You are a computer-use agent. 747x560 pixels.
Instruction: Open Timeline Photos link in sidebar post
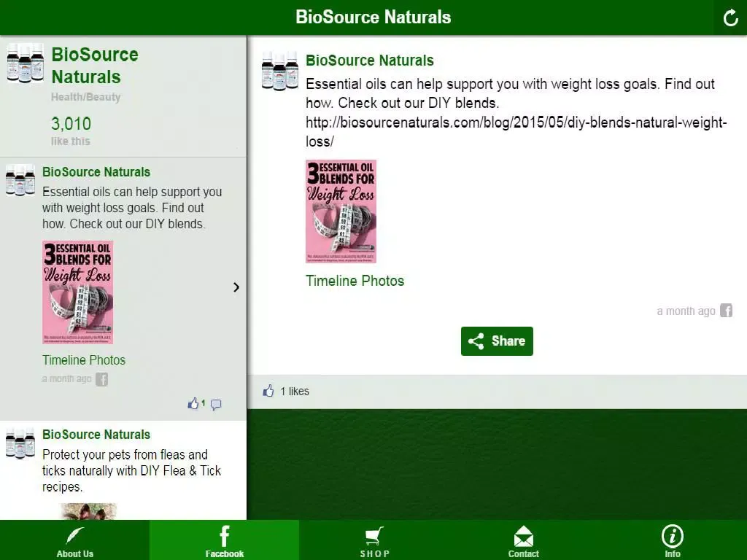[x=84, y=360]
